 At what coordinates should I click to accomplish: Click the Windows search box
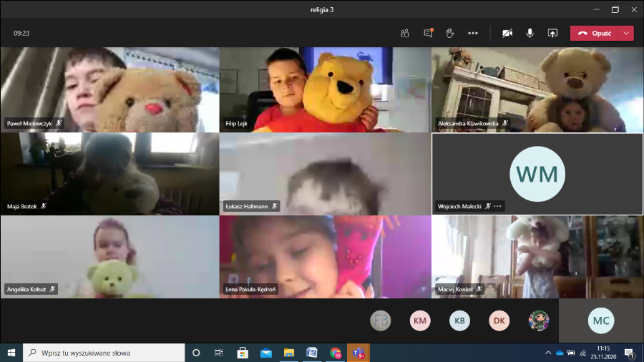tap(109, 353)
